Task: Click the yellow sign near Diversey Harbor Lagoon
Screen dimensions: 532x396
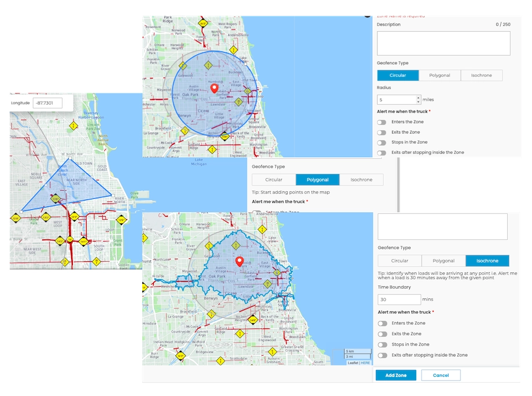Action: tap(74, 125)
